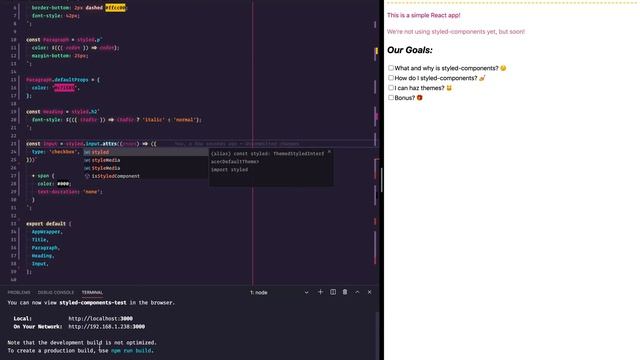Maximize the terminal panel with the up chevron

pyautogui.click(x=357, y=292)
